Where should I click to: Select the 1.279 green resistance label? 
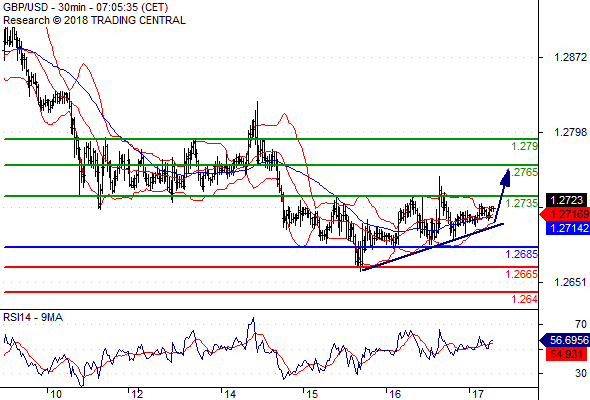pyautogui.click(x=525, y=146)
